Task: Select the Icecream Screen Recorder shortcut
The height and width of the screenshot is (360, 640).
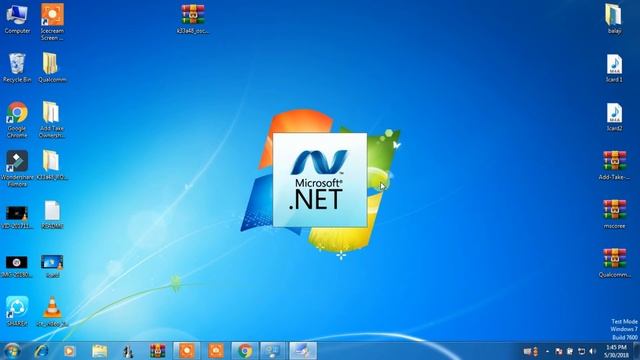Action: (52, 22)
